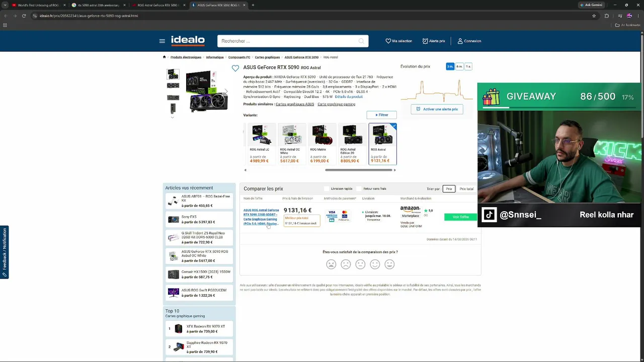Rate satisfaction with the sad face
The height and width of the screenshot is (362, 644).
(x=346, y=264)
